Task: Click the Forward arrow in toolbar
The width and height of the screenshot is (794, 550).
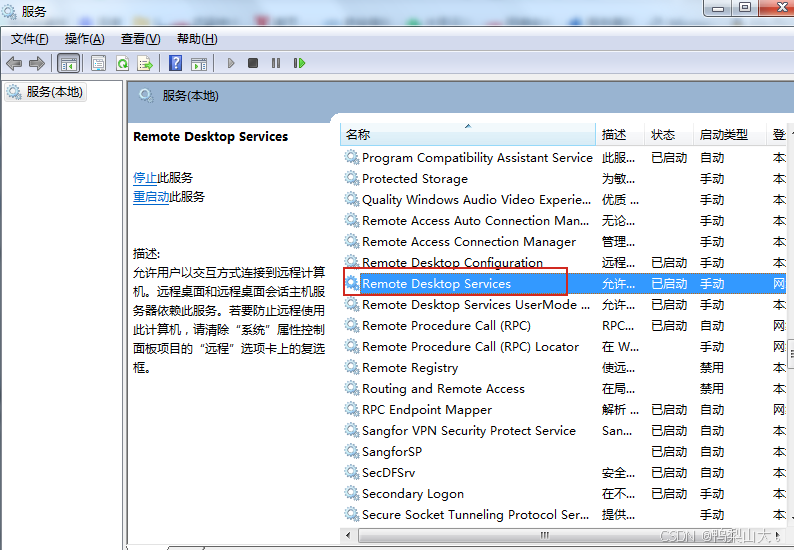Action: click(x=37, y=63)
